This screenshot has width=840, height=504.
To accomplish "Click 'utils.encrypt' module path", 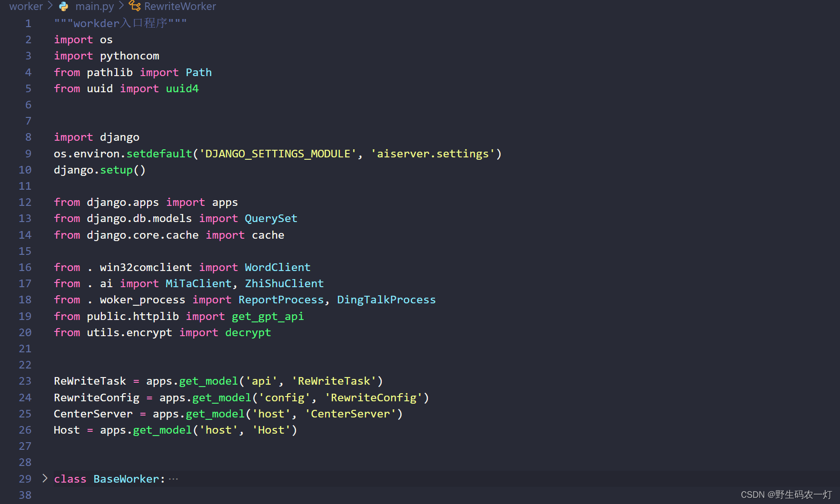I will pos(129,333).
